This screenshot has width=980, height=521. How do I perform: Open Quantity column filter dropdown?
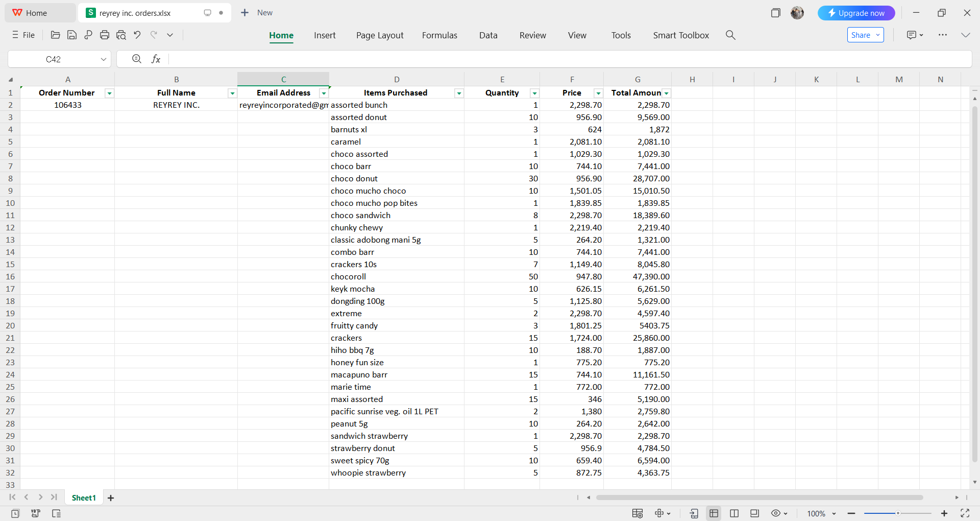click(534, 93)
